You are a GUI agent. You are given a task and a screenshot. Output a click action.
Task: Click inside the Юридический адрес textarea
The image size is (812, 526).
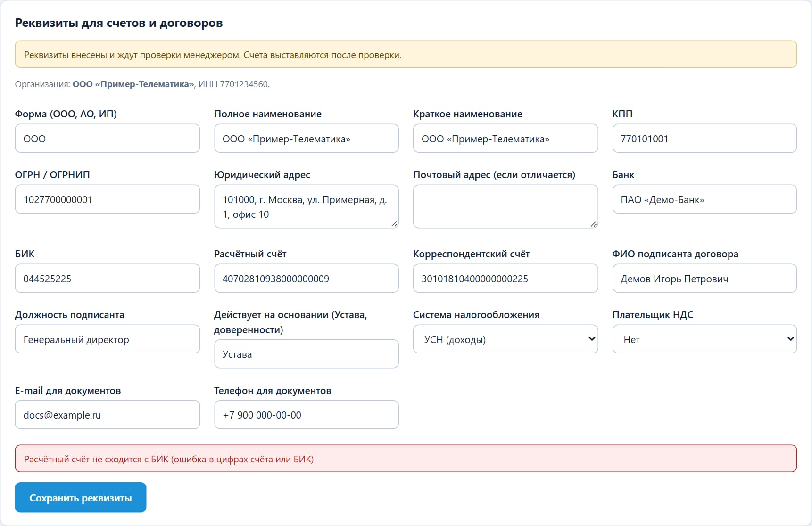307,206
